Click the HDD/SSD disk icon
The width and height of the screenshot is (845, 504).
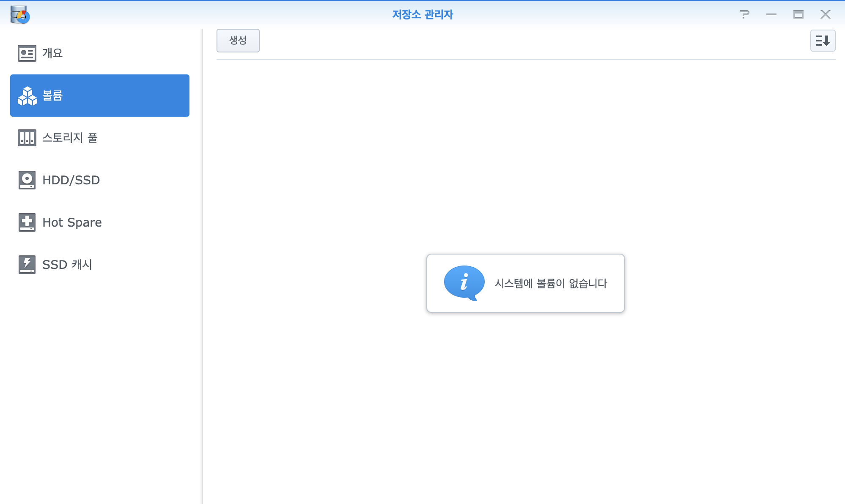(x=27, y=180)
